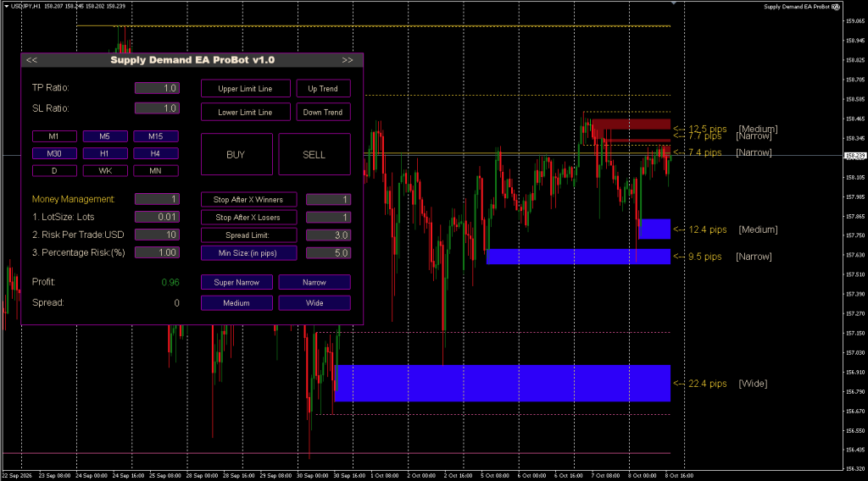Viewport: 868px width, 481px height.
Task: Toggle the Medium zone filter
Action: point(237,303)
